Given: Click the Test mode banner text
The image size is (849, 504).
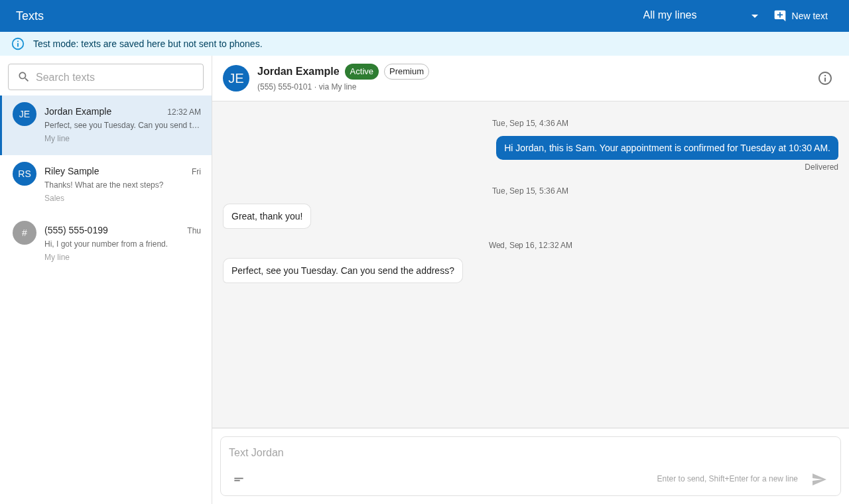Looking at the screenshot, I should click(x=148, y=44).
